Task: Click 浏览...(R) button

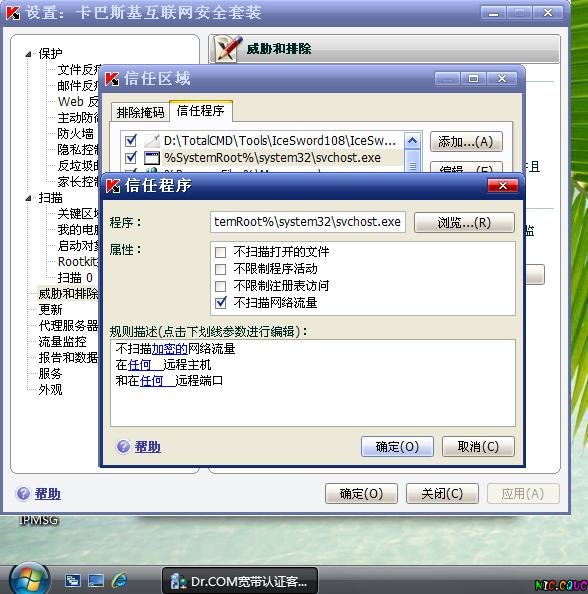Action: 464,222
